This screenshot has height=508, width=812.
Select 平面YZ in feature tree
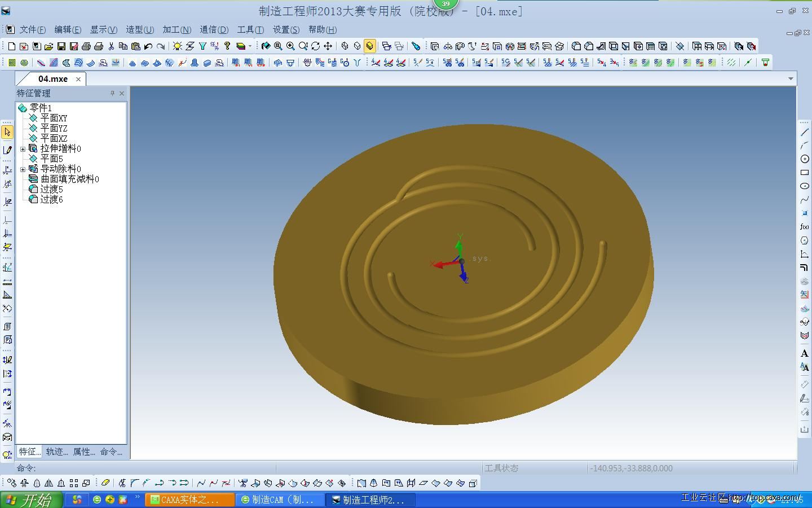click(x=54, y=128)
